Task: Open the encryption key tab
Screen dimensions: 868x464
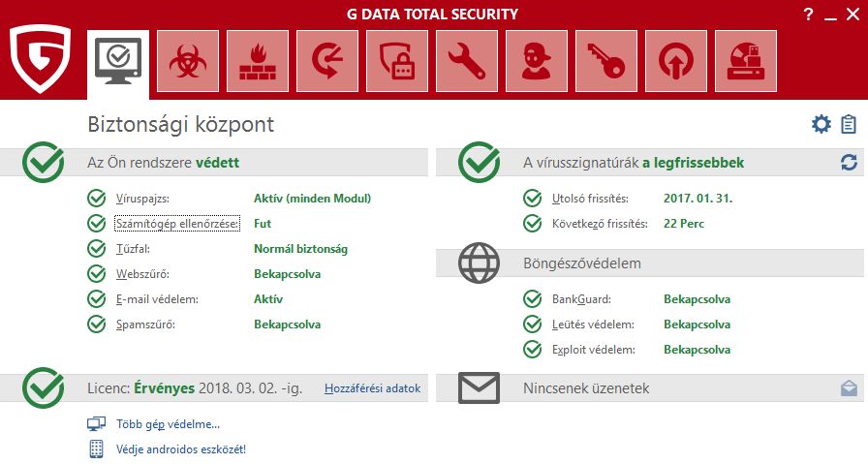Action: coord(606,61)
